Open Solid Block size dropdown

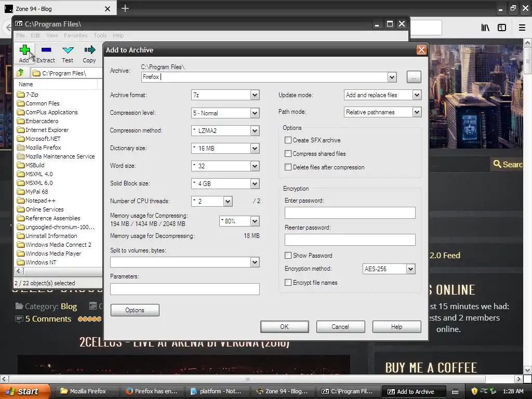pos(255,183)
